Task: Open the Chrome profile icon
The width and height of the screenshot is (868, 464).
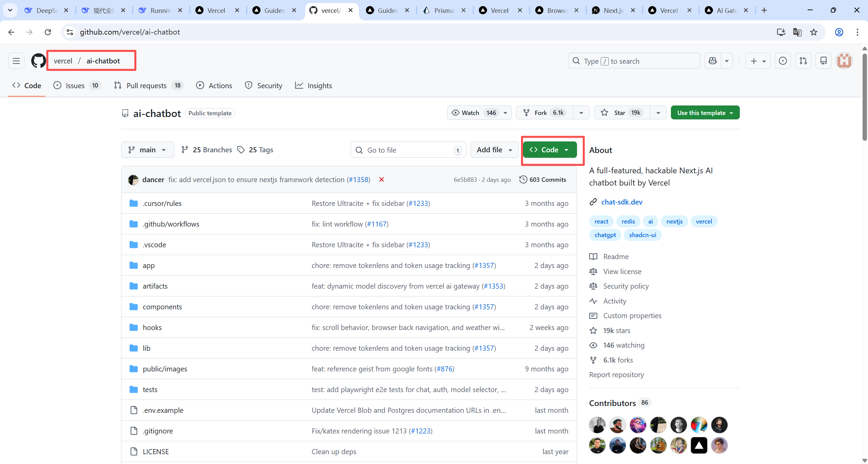Action: tap(839, 32)
